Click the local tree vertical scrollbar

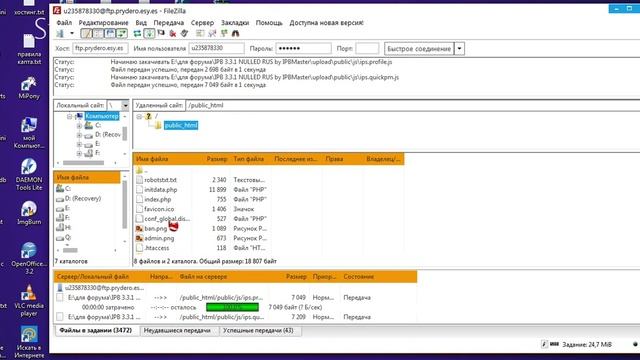125,134
